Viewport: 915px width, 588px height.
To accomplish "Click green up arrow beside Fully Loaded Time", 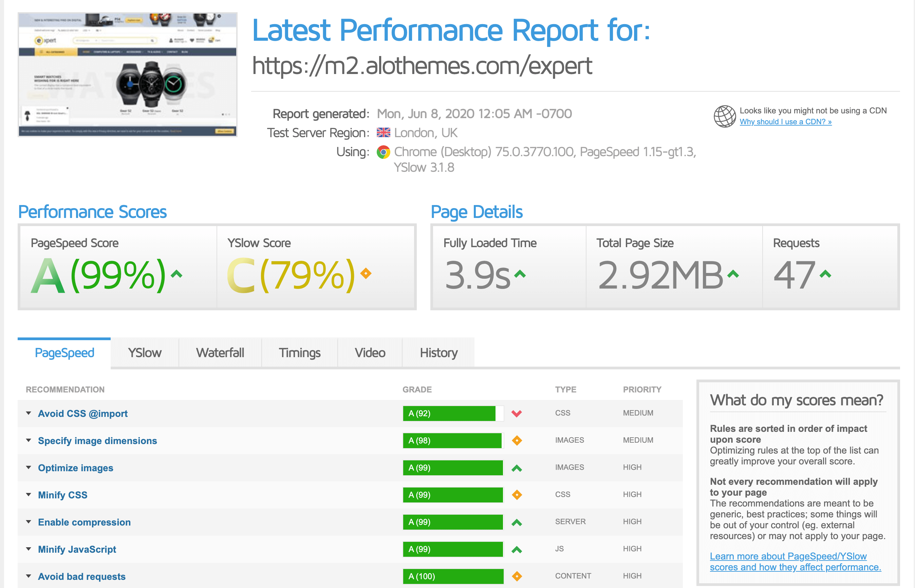I will 520,274.
